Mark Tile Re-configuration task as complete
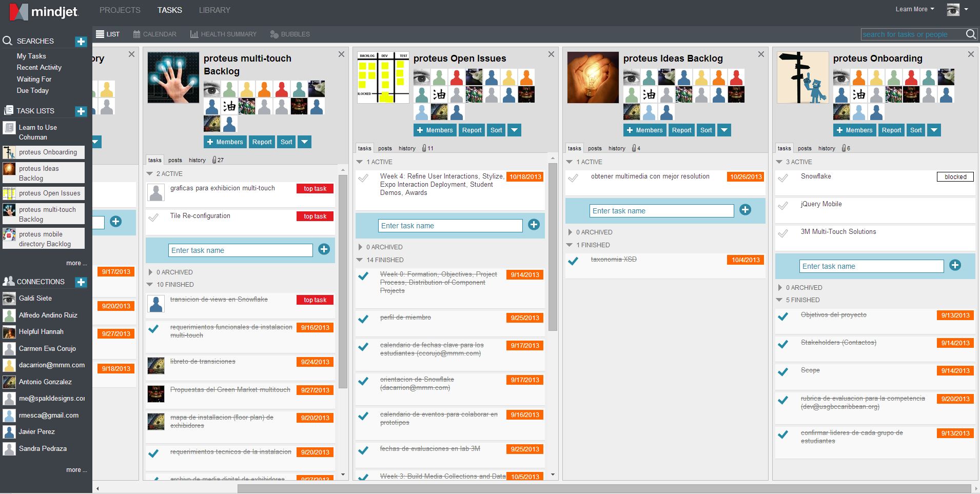Screen dimensions: 980x494 tap(153, 218)
